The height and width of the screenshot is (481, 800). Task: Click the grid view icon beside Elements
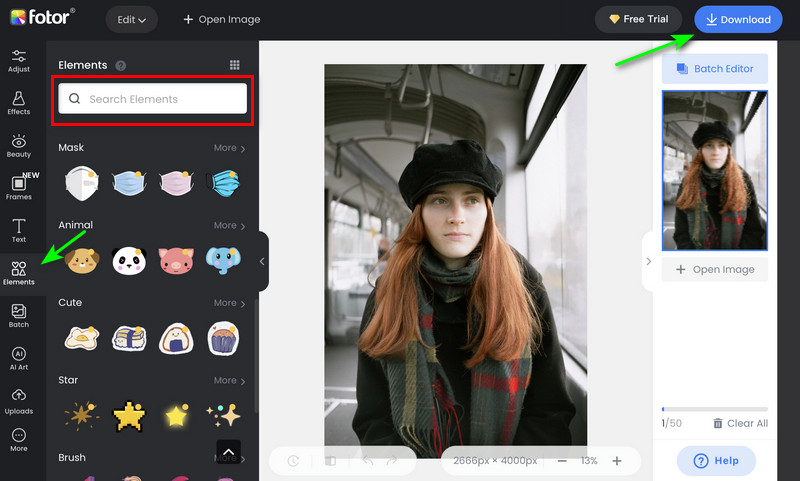[x=234, y=65]
